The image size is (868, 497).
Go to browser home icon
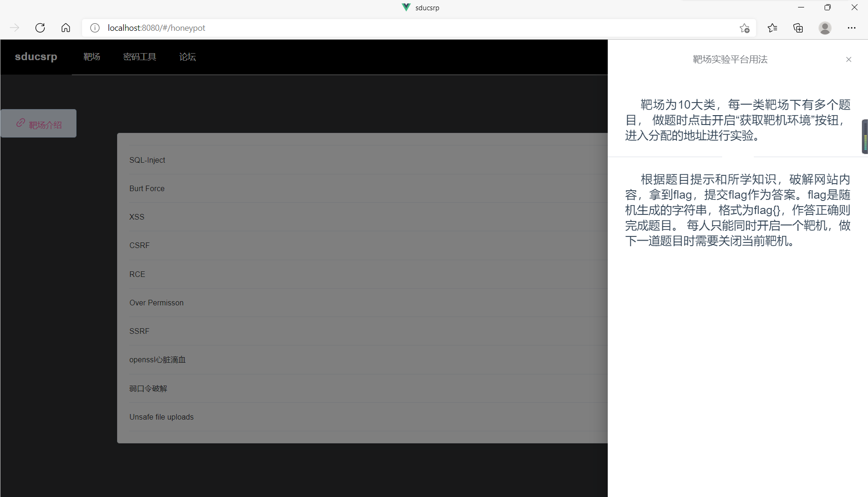(x=66, y=28)
